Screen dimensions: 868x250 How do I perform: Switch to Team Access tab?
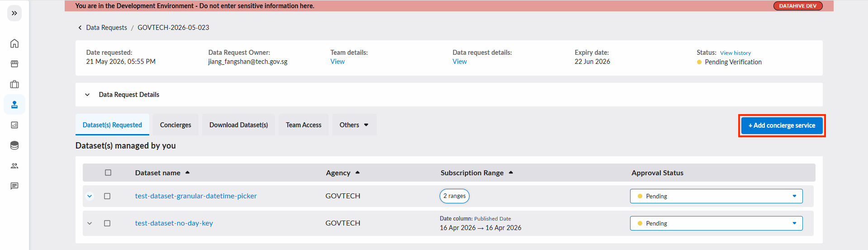(x=304, y=125)
